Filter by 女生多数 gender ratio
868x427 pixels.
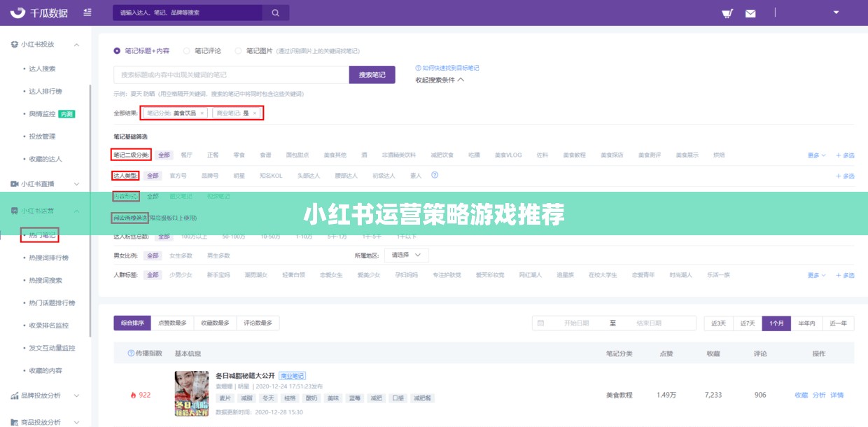point(181,255)
